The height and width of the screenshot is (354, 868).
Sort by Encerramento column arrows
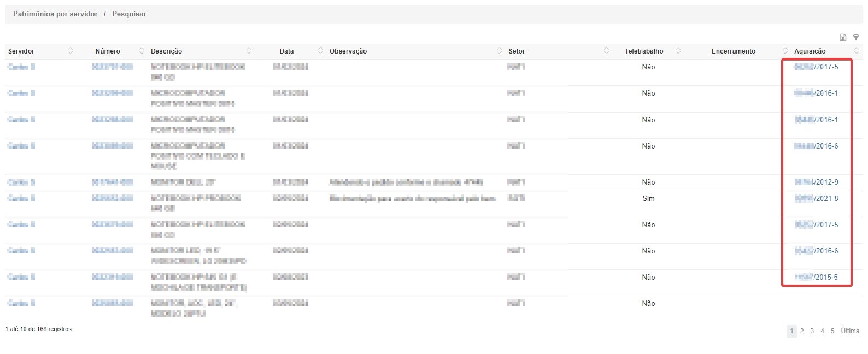(x=785, y=51)
